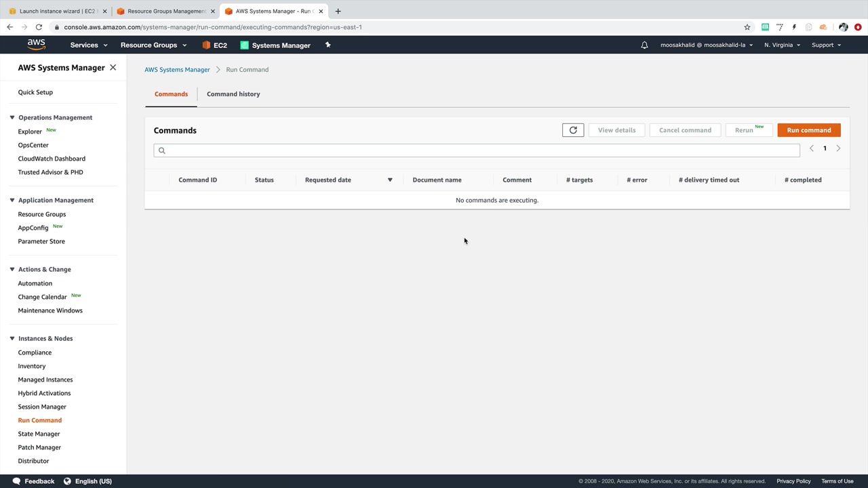868x488 pixels.
Task: Open Quick Setup in the sidebar
Action: 35,92
